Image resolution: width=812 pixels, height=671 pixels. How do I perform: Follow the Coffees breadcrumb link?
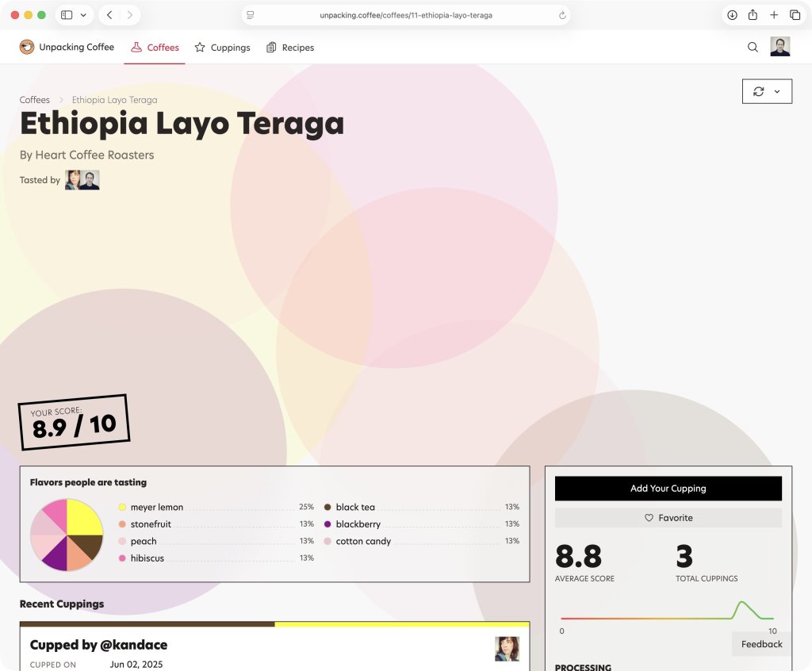(x=35, y=100)
